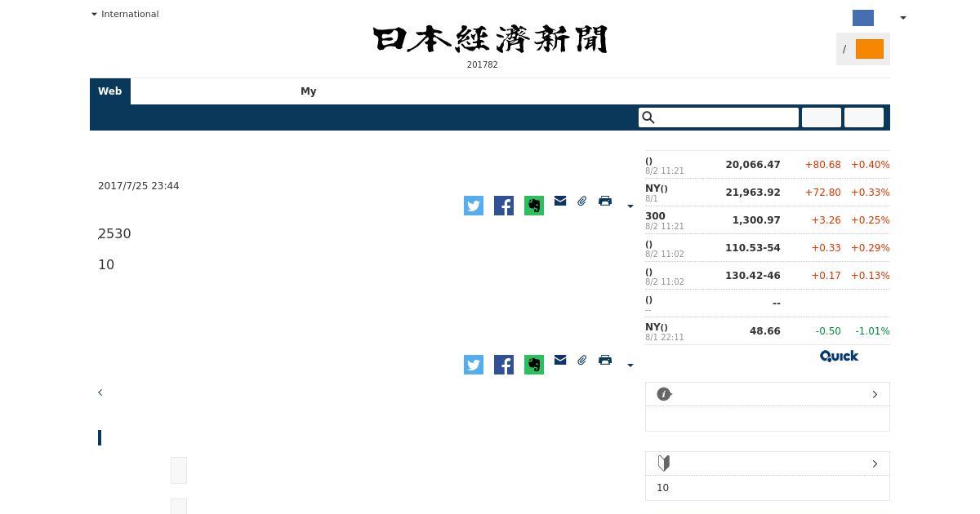Click the '10' entry in beginner panel

point(662,488)
